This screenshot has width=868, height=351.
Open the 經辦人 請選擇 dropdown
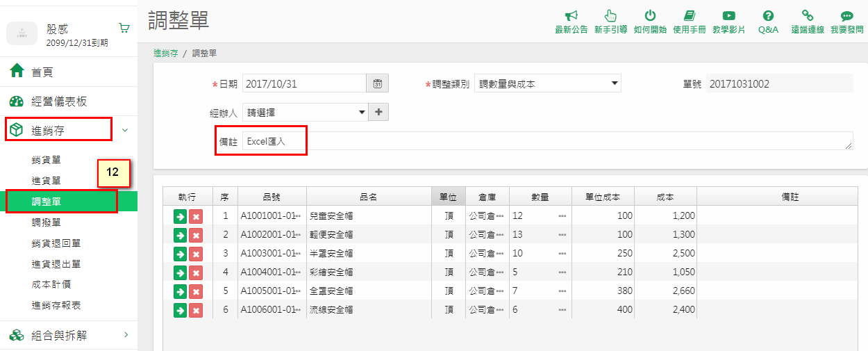pos(305,111)
